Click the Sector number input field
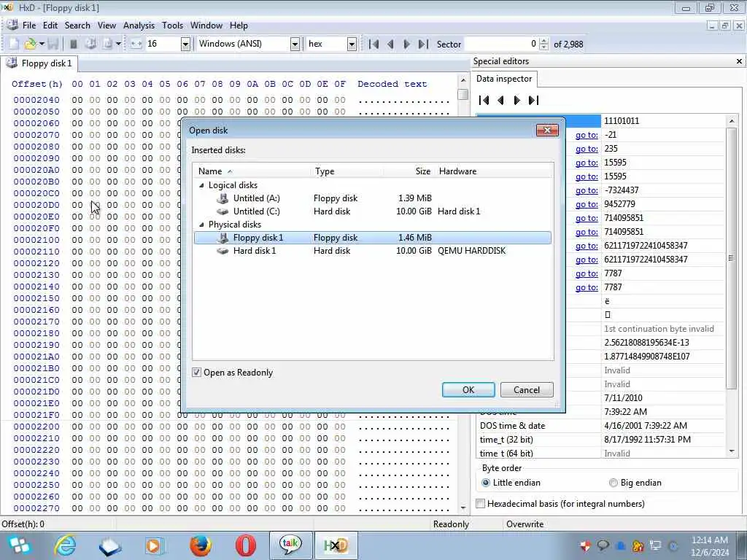The width and height of the screenshot is (747, 560). tap(501, 44)
